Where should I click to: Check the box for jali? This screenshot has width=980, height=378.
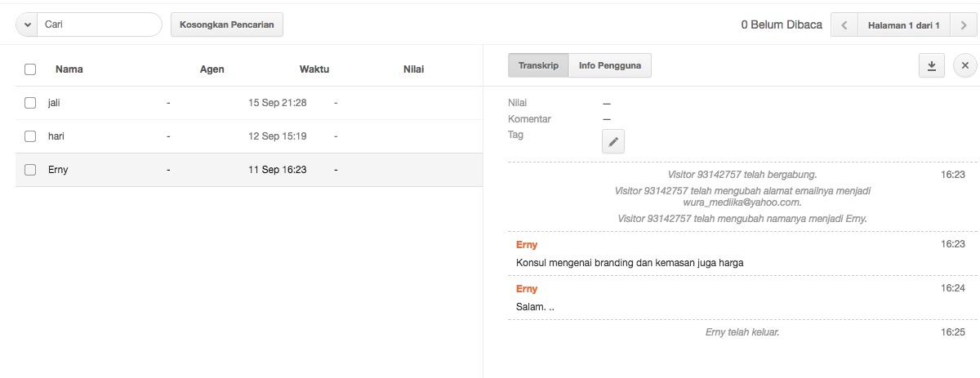point(30,103)
